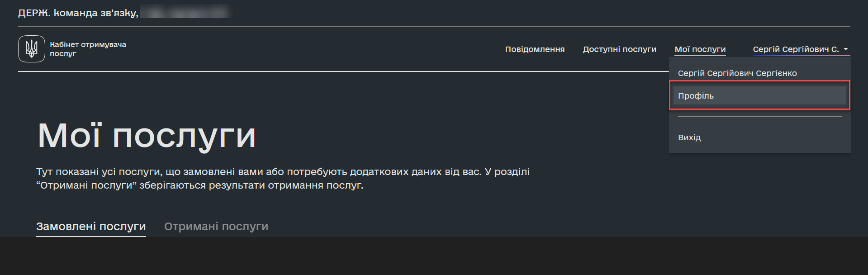Choose Вихід to log out
Viewport: 868px width, 275px height.
(x=689, y=137)
